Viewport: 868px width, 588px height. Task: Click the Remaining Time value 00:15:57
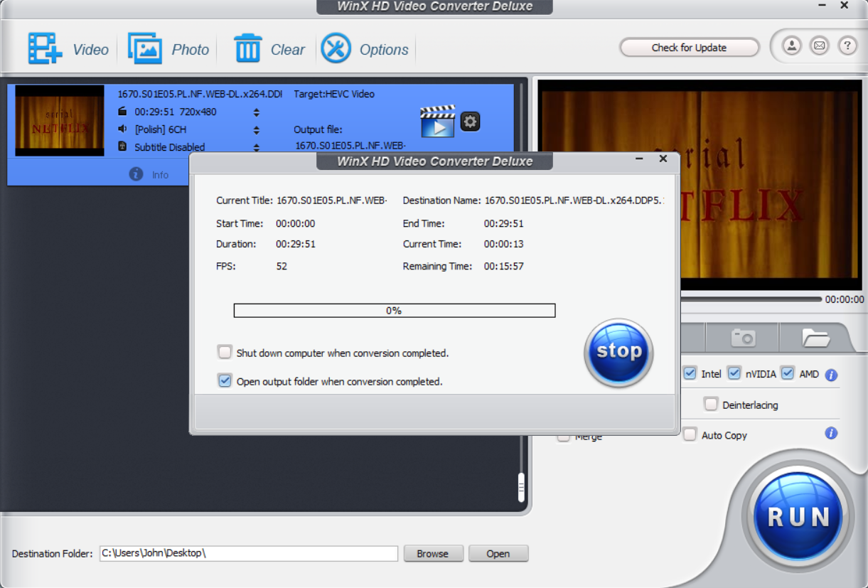(x=504, y=267)
